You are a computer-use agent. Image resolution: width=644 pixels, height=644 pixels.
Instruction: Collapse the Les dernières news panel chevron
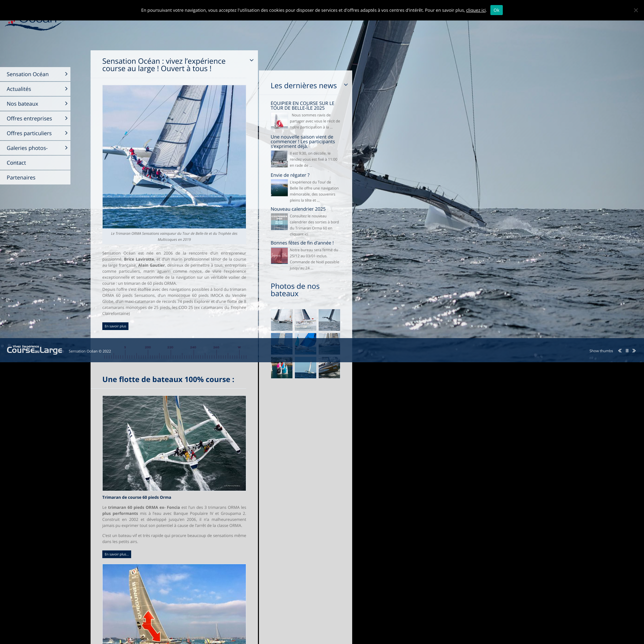click(x=346, y=85)
